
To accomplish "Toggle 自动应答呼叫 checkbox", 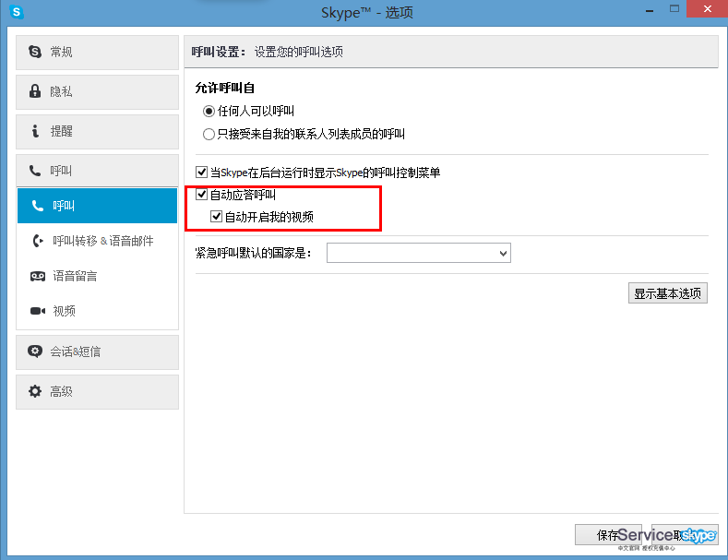I will click(x=202, y=195).
